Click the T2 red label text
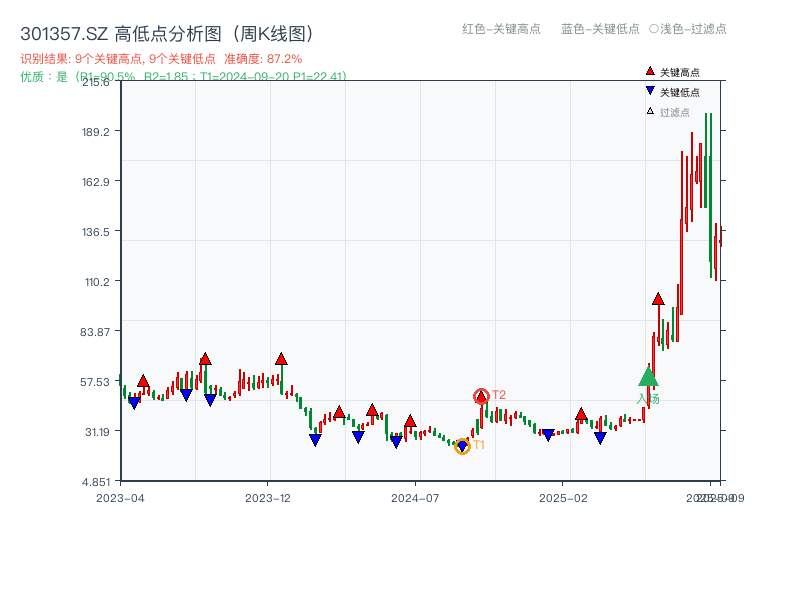This screenshot has height=600, width=800. click(498, 394)
